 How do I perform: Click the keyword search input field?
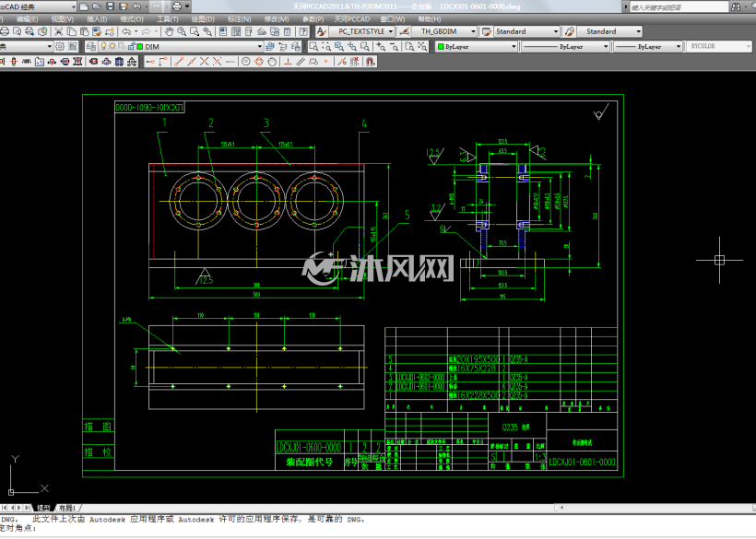(679, 6)
